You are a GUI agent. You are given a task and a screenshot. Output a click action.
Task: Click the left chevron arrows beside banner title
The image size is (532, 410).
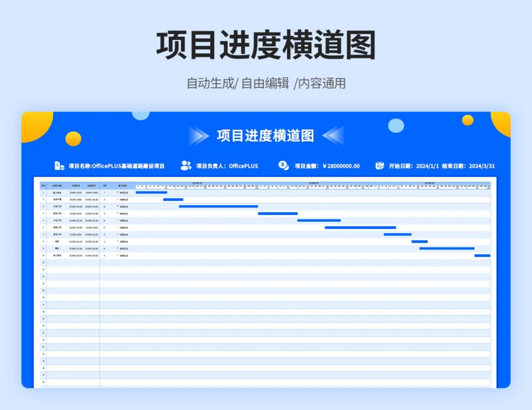pos(199,136)
